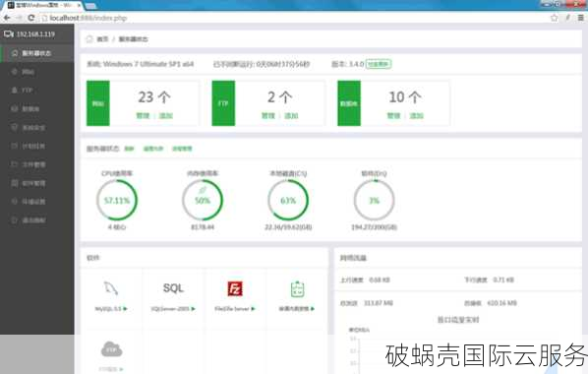Expand the arrow under gray cloud icon
This screenshot has height=374, width=588.
pyautogui.click(x=121, y=369)
